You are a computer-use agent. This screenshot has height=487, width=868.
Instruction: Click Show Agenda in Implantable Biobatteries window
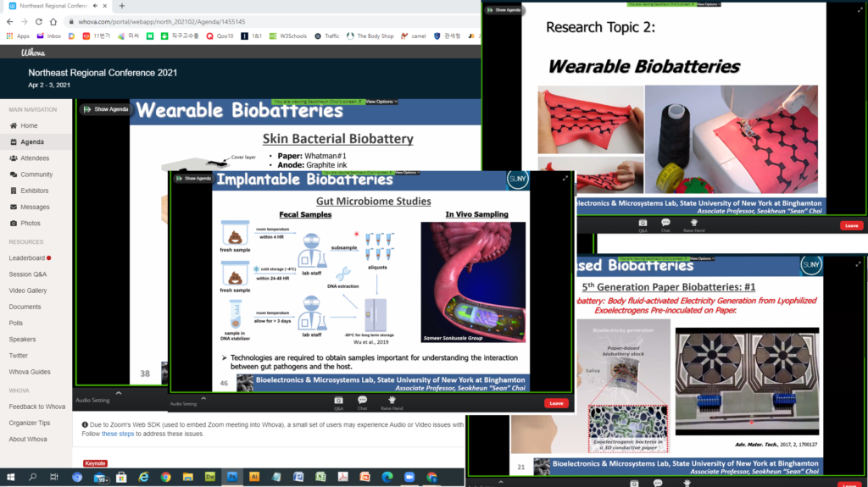click(193, 178)
